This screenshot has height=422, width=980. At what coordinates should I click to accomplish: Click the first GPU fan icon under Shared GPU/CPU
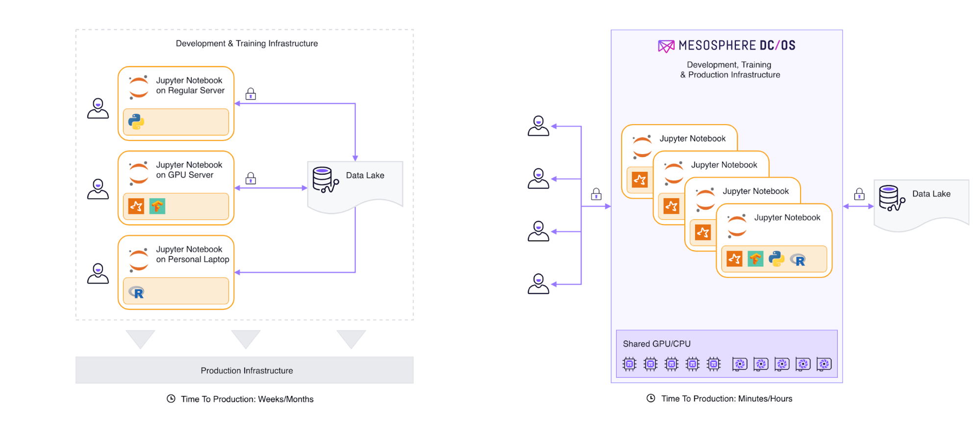click(740, 364)
